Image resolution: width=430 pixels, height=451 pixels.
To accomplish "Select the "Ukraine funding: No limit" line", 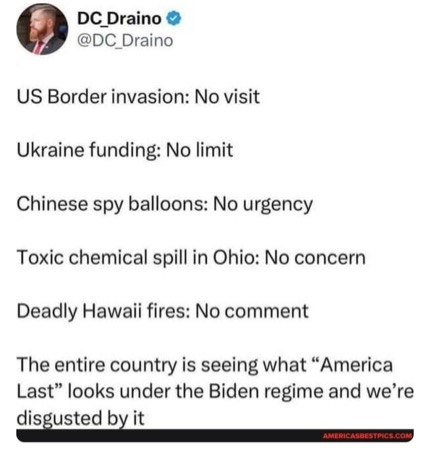I will (125, 150).
